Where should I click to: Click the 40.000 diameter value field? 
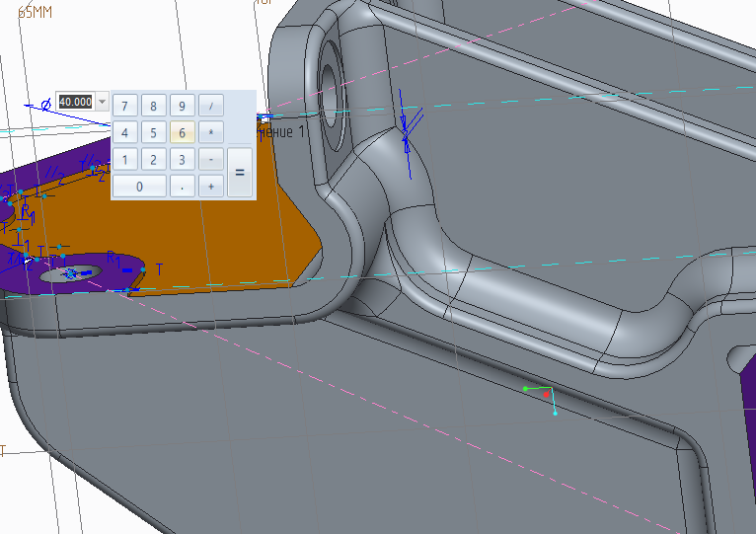point(75,102)
